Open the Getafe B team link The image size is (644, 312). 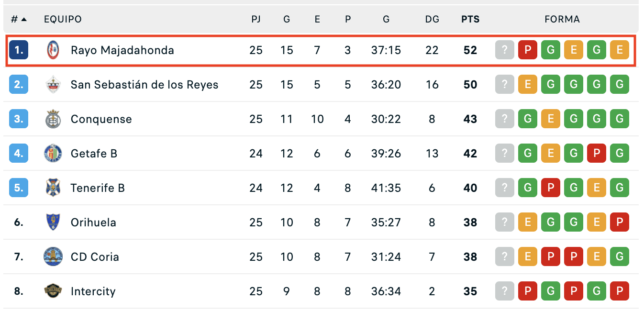(94, 154)
